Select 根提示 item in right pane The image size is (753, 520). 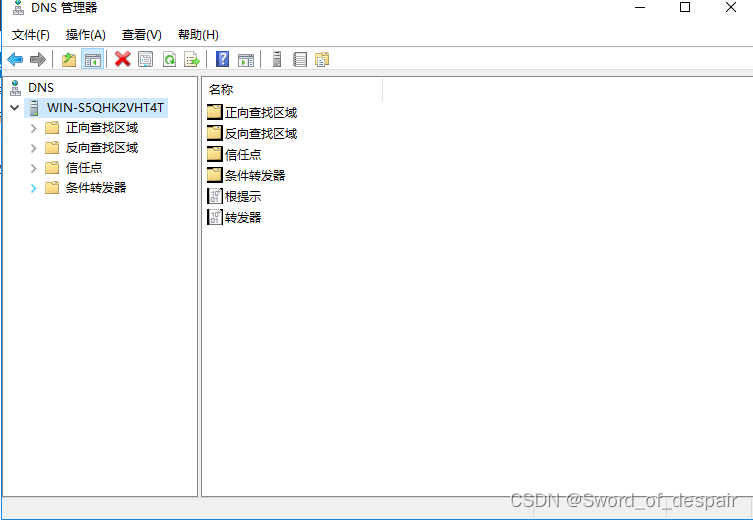coord(234,196)
